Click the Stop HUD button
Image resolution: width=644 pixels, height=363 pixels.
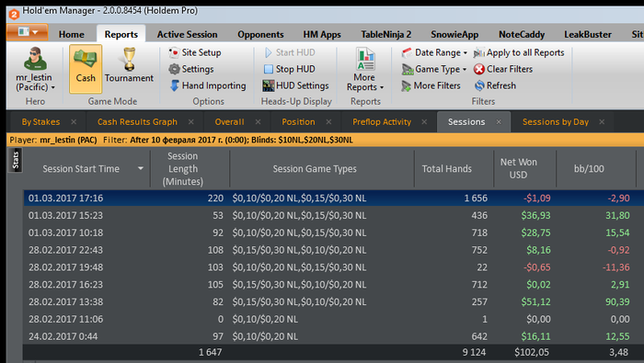pyautogui.click(x=290, y=69)
